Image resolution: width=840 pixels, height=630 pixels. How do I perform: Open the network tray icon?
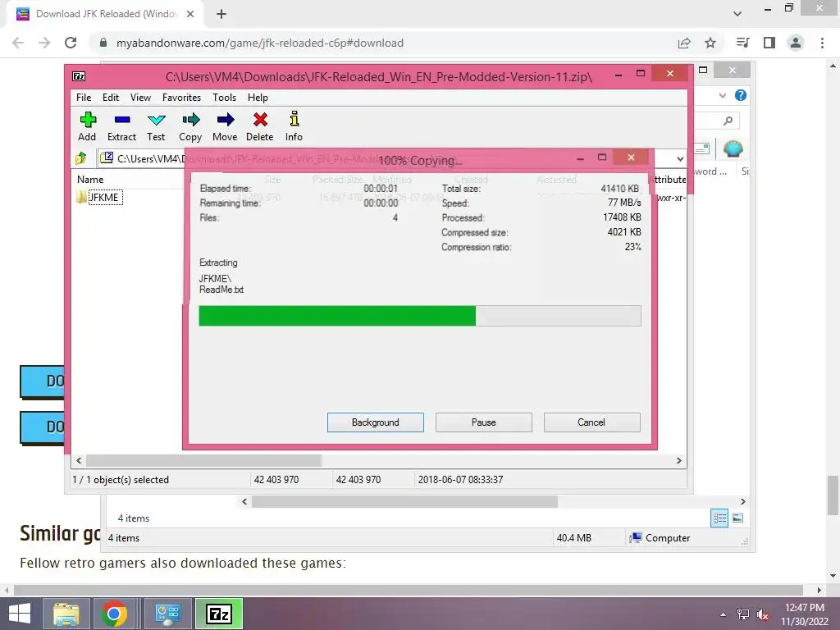743,614
